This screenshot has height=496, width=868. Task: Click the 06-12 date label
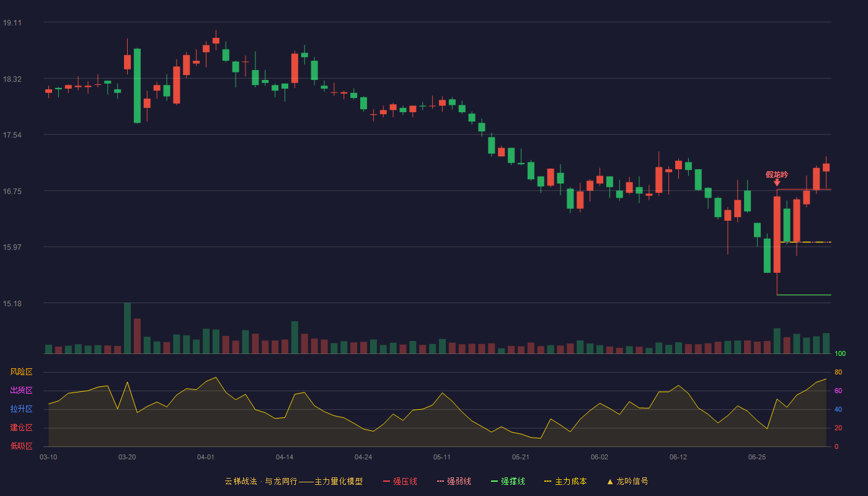pyautogui.click(x=678, y=457)
